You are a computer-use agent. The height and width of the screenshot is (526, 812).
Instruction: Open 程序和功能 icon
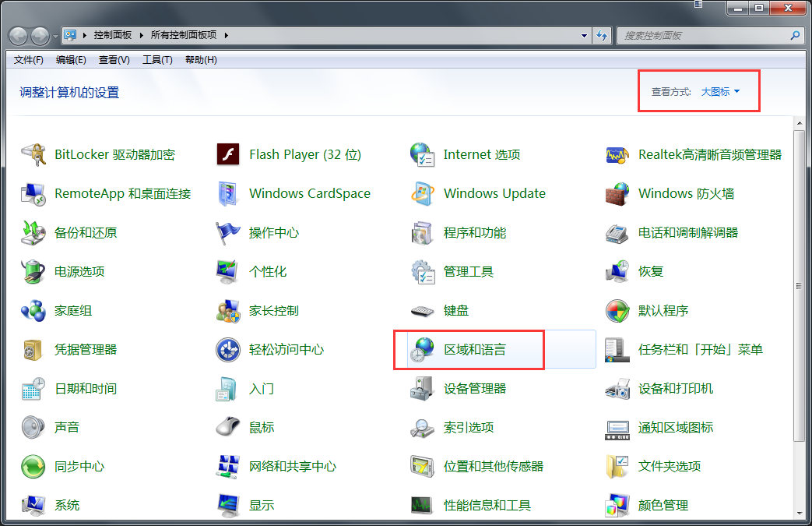tap(422, 233)
